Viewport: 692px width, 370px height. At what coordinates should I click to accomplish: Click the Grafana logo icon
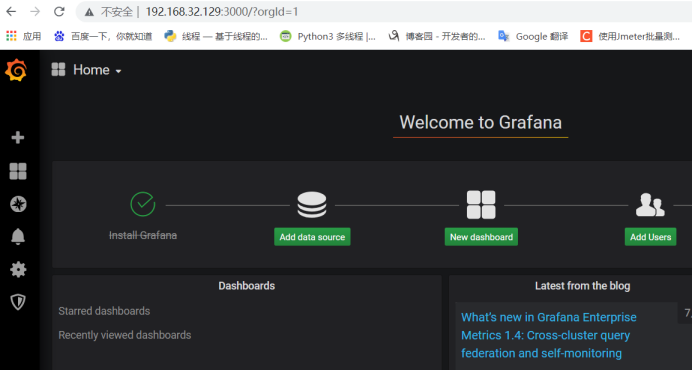coord(16,70)
